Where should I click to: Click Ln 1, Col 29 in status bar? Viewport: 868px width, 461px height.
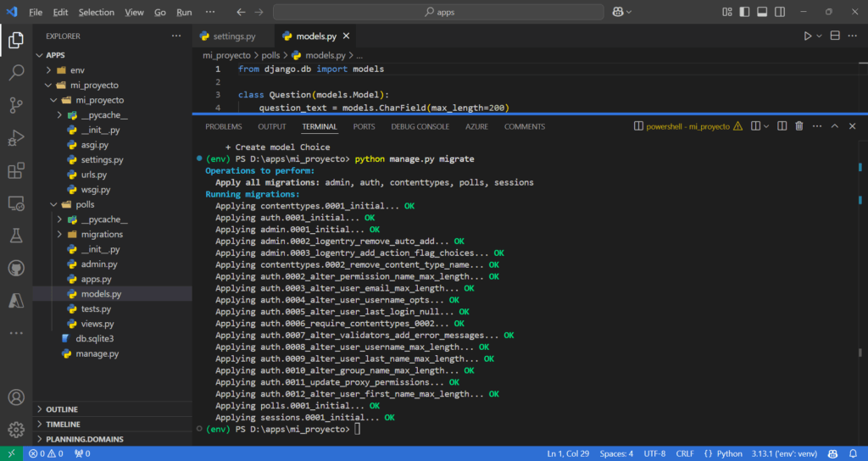568,454
